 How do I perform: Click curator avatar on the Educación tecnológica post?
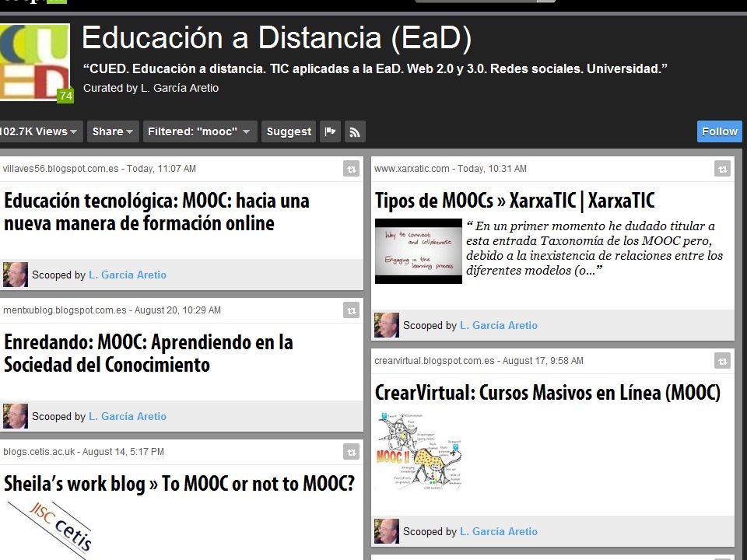pos(16,275)
